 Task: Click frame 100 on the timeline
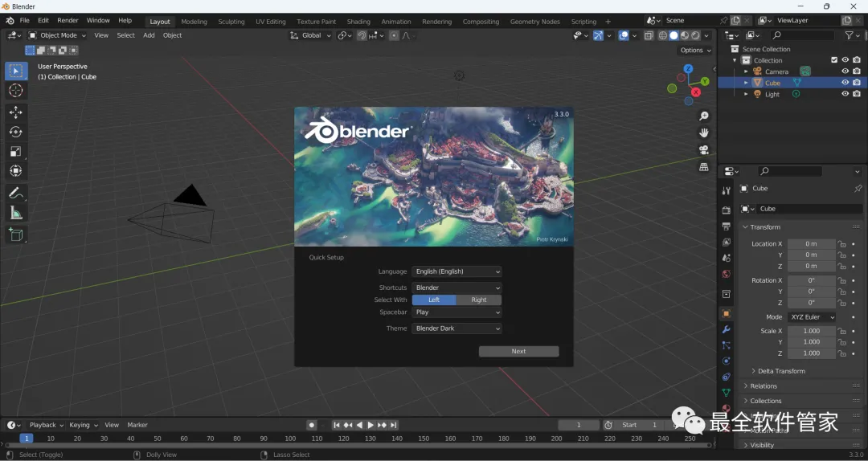(290, 439)
